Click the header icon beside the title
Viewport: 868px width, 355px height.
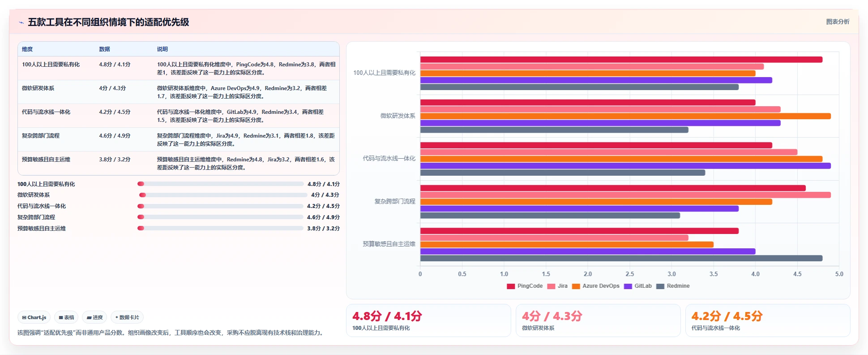(x=21, y=22)
